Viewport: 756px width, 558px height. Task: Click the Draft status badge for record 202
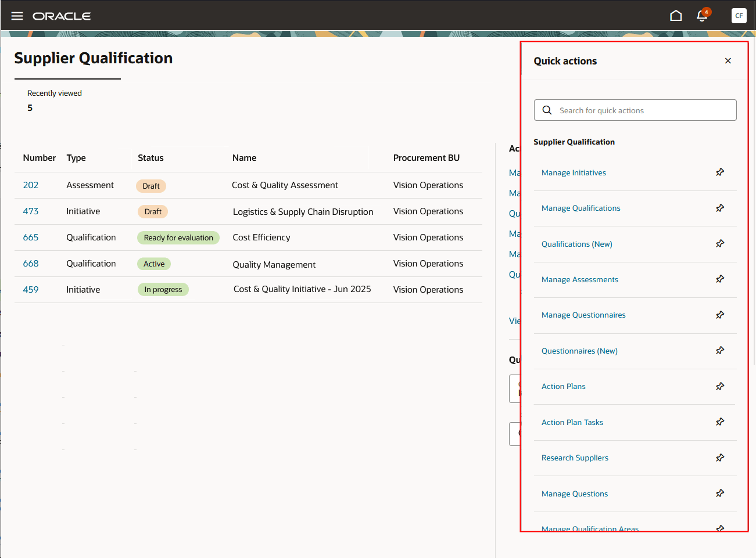(151, 186)
